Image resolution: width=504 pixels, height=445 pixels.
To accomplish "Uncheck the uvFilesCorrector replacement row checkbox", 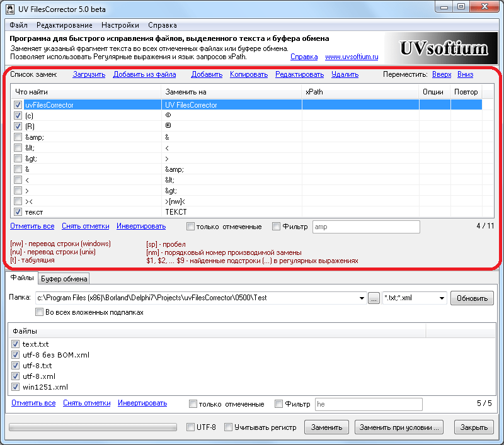I will point(18,104).
